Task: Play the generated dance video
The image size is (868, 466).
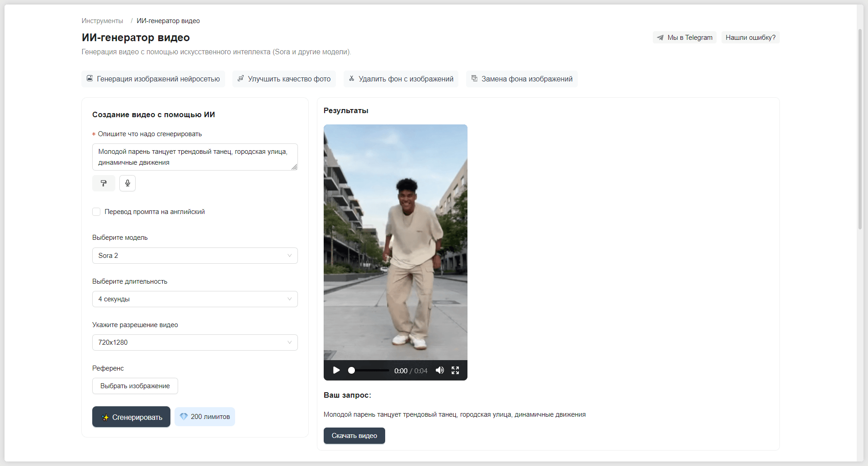Action: [x=336, y=370]
